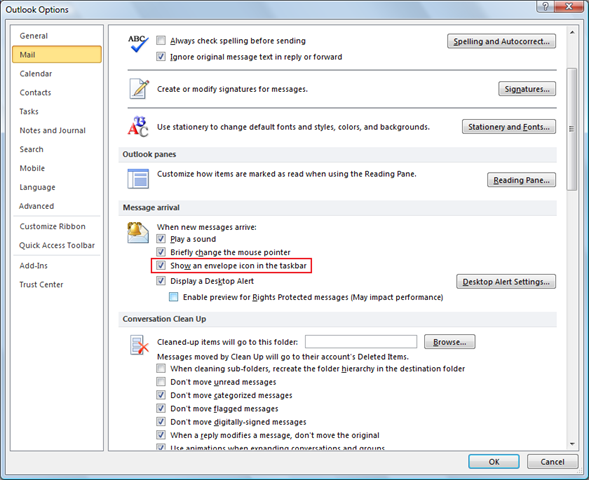
Task: Uncheck Don't move digitally-signed messages
Action: point(161,421)
